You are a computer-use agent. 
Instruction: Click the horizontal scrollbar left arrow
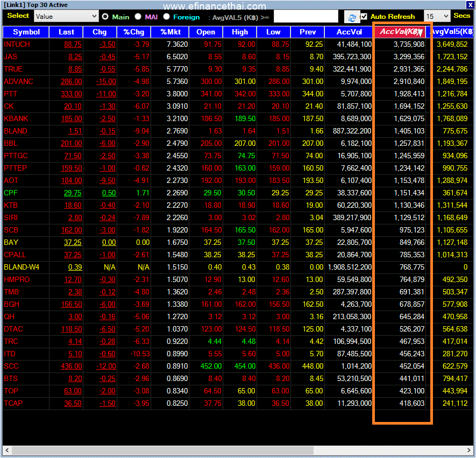[x=7, y=450]
